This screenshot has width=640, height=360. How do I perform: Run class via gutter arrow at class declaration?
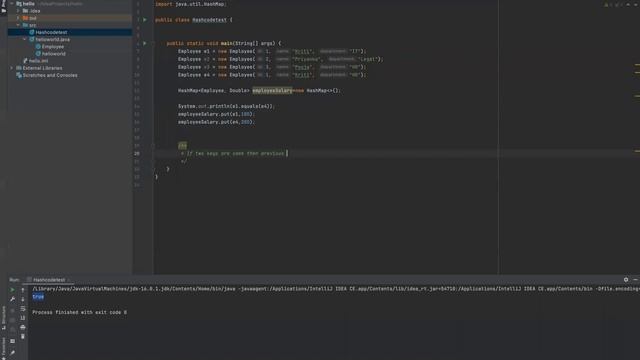(144, 20)
